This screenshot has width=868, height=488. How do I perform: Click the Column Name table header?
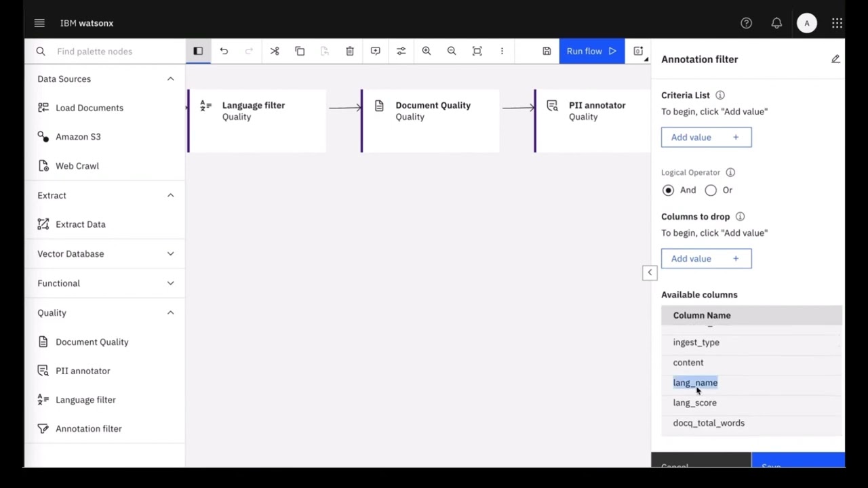(751, 315)
